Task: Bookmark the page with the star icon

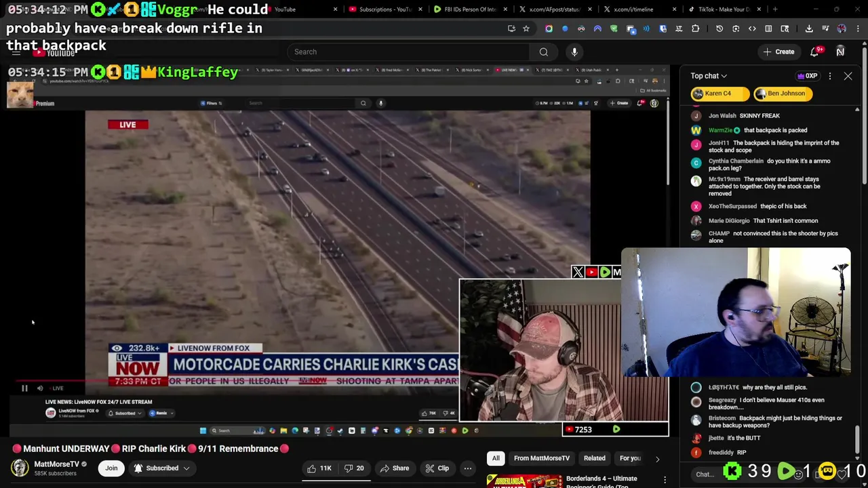Action: pyautogui.click(x=526, y=28)
